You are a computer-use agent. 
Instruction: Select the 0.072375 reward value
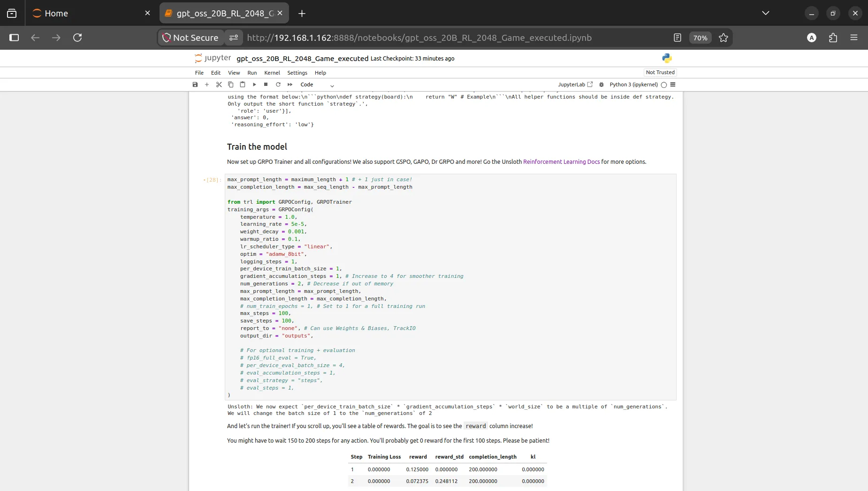(x=417, y=481)
